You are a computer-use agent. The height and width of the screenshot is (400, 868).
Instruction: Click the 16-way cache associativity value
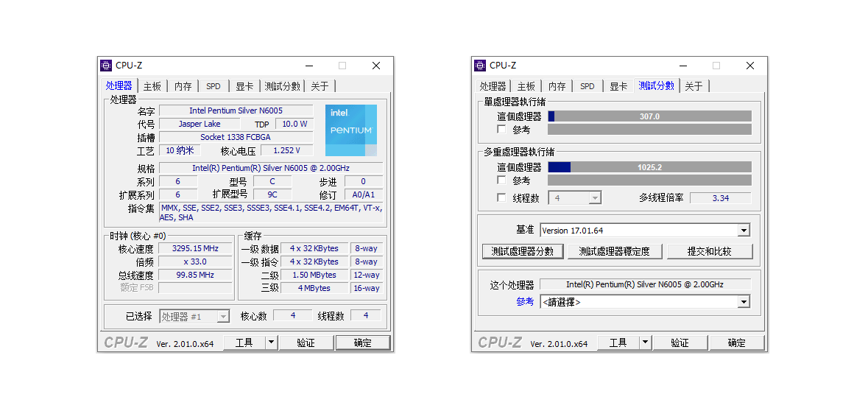coord(367,288)
